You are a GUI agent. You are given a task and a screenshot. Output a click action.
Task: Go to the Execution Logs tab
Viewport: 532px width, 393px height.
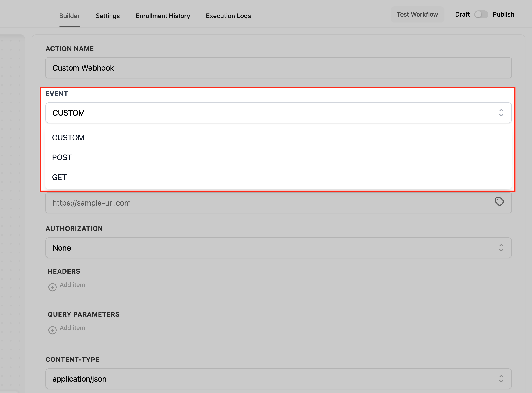228,16
